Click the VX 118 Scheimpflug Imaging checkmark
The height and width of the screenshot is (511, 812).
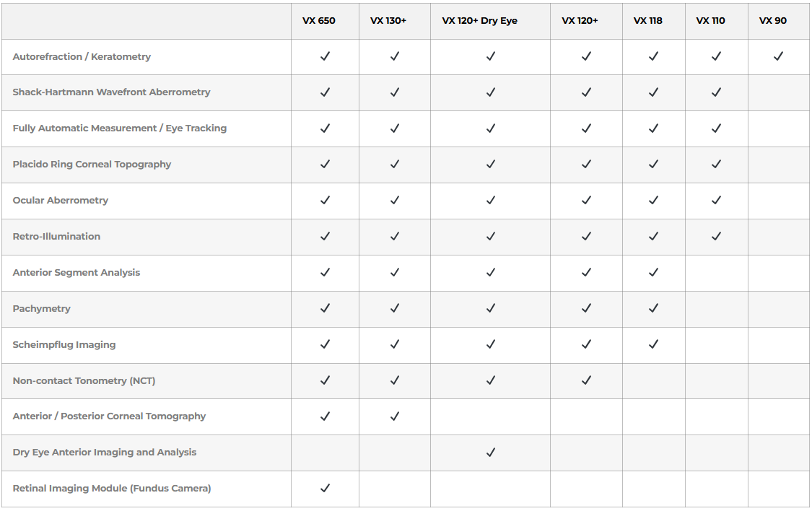[x=653, y=344]
